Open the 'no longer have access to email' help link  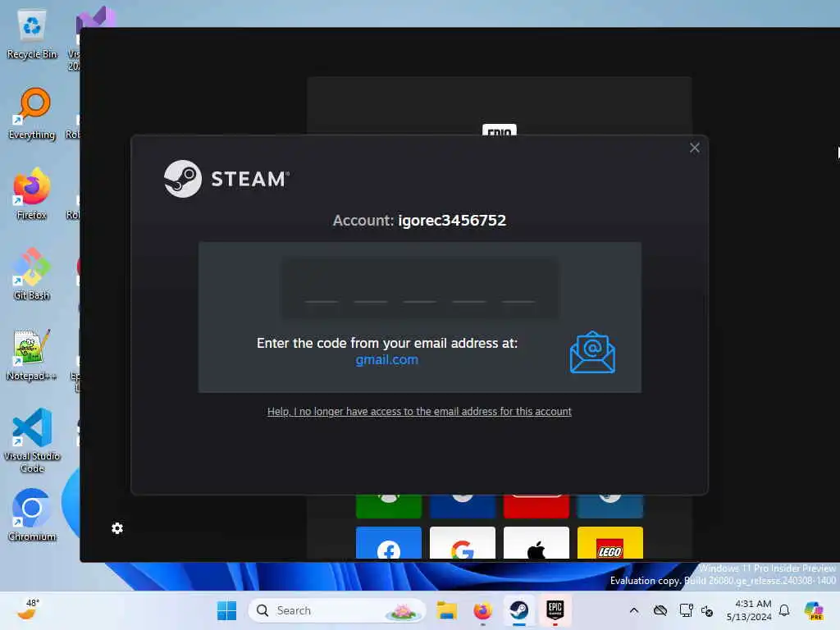click(x=419, y=412)
